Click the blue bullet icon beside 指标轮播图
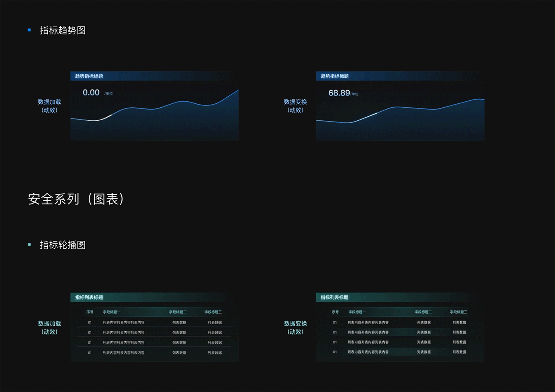This screenshot has height=392, width=555. click(x=29, y=244)
